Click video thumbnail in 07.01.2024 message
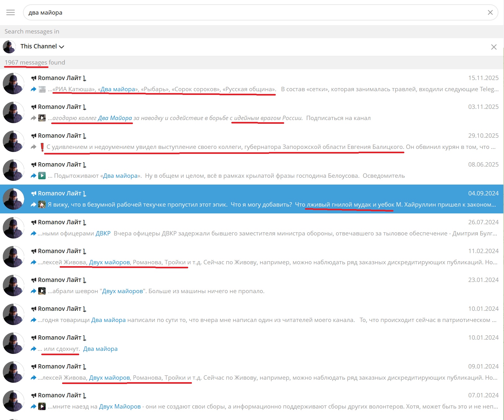 (x=42, y=407)
